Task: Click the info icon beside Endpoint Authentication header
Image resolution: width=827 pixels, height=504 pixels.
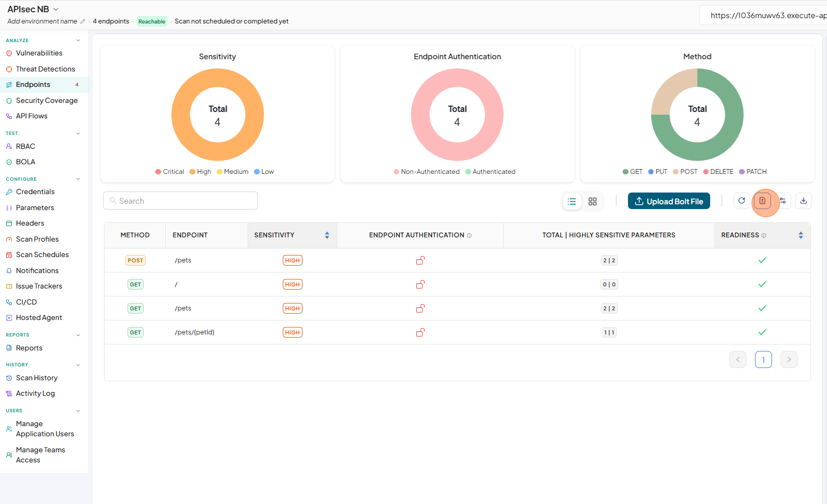Action: click(x=470, y=235)
